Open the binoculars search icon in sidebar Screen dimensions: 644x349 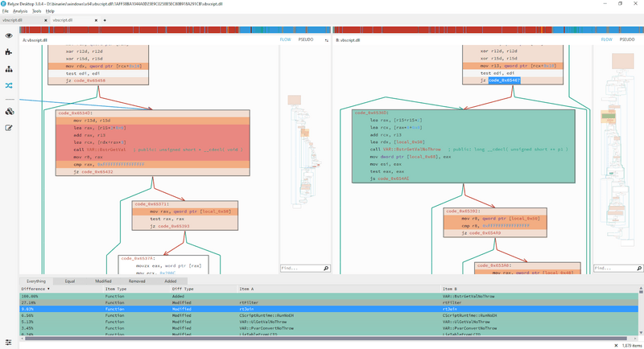pos(9,112)
